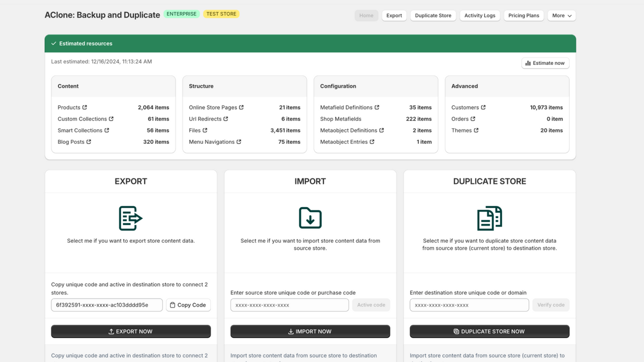The width and height of the screenshot is (644, 362).
Task: Open external link icon next to Smart Collections
Action: 107,130
